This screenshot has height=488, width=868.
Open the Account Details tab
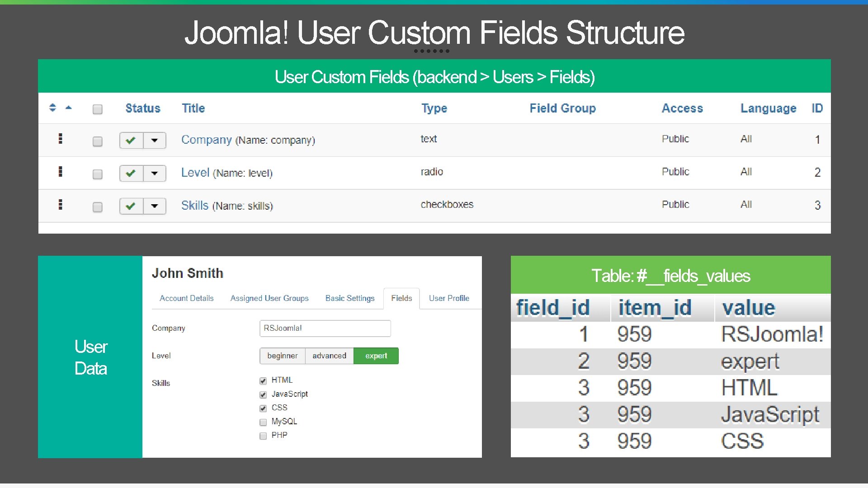point(187,298)
